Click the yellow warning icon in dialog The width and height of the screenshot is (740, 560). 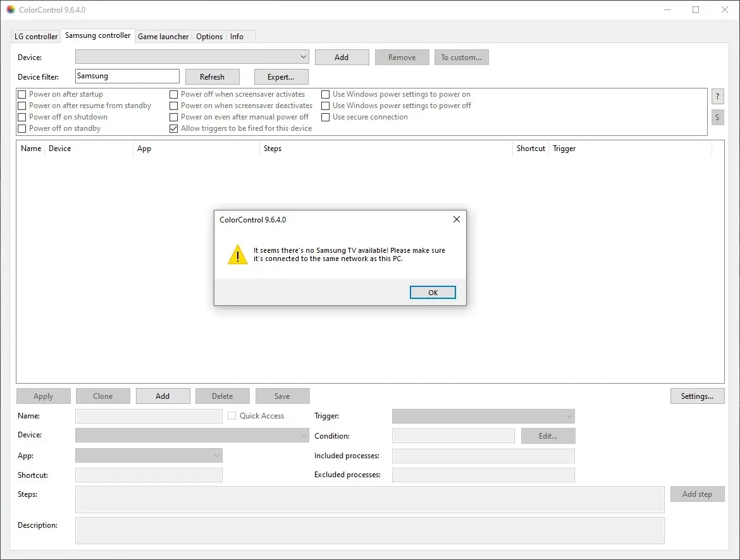coord(237,254)
